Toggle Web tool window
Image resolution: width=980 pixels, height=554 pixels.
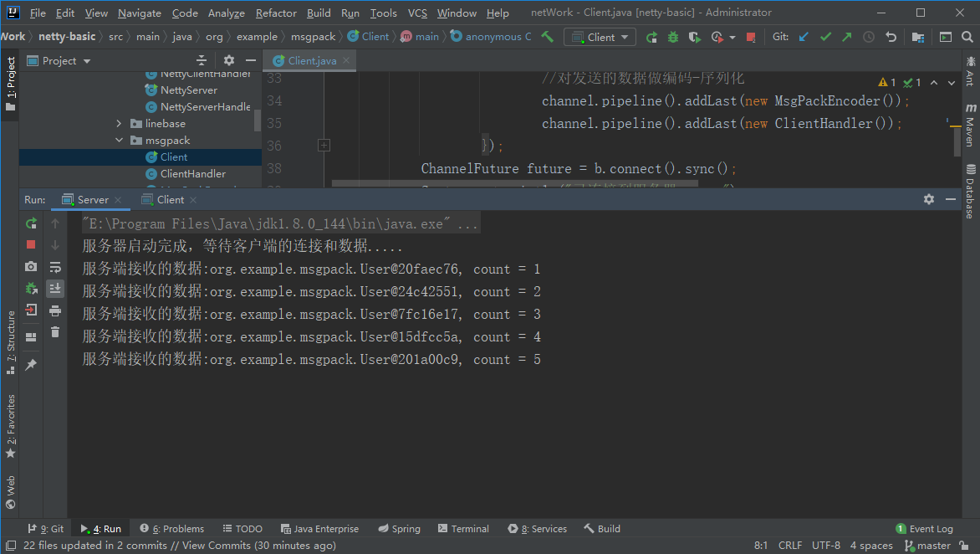tap(10, 492)
